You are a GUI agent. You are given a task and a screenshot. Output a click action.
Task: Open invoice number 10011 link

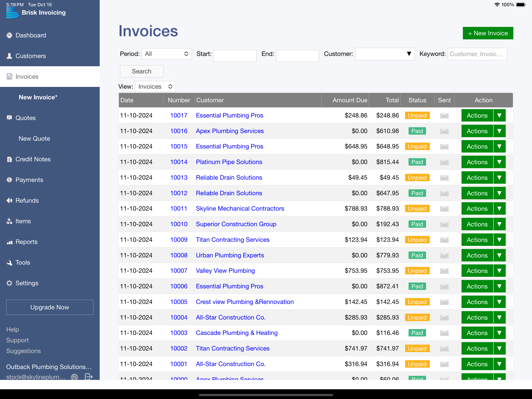click(179, 209)
